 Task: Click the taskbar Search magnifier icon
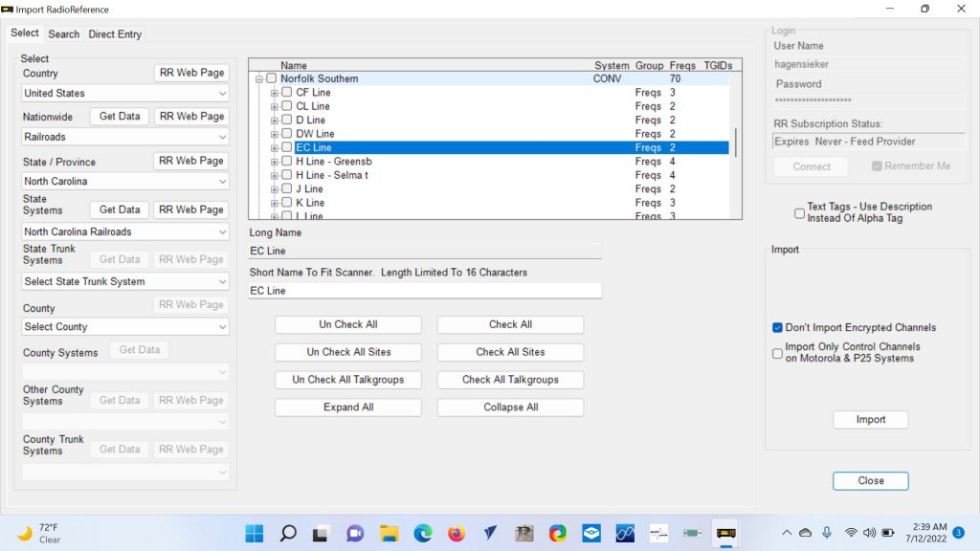click(287, 533)
